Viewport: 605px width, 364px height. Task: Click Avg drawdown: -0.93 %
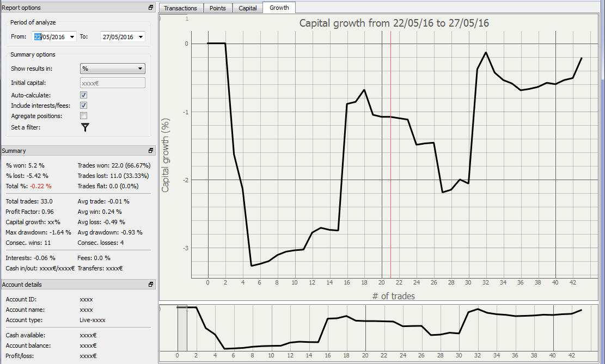coord(110,232)
